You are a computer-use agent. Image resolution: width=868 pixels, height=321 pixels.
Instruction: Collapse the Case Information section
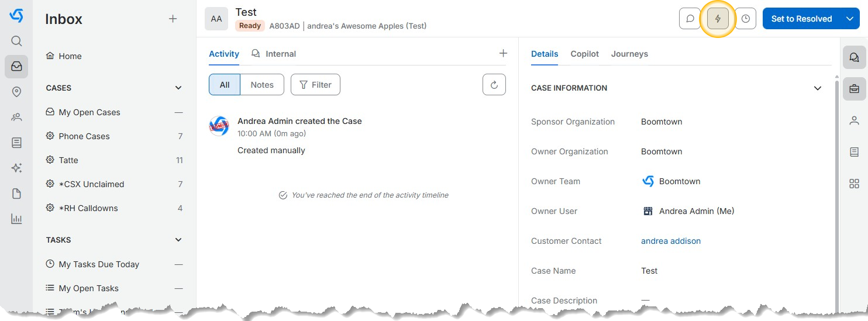tap(818, 88)
